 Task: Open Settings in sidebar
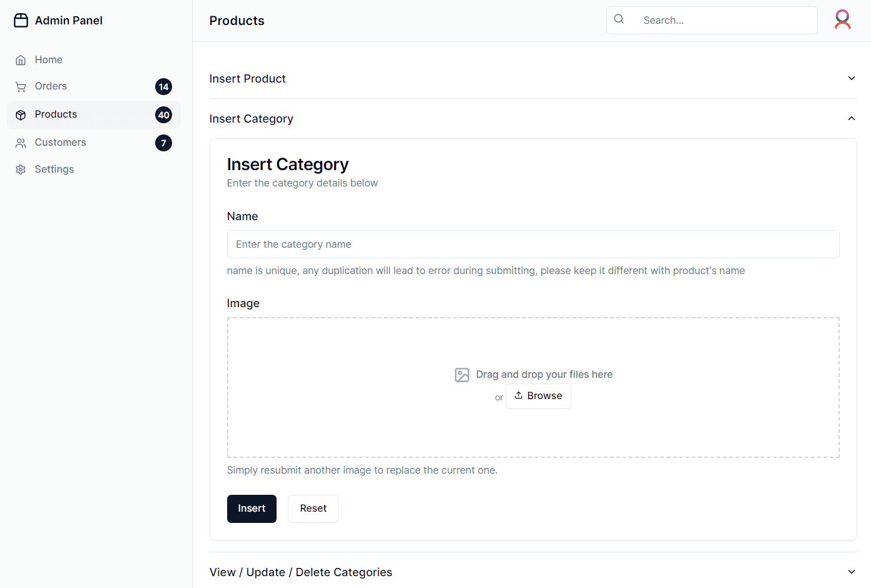pos(94,170)
